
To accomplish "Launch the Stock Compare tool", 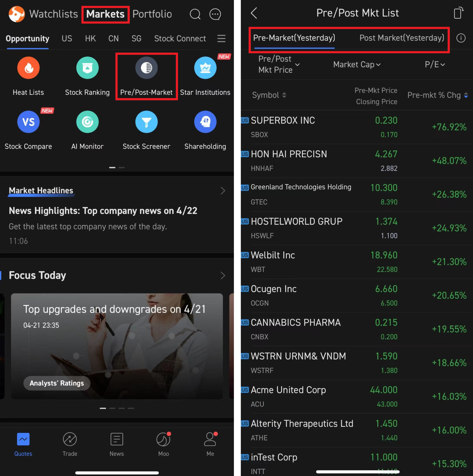I will (28, 122).
